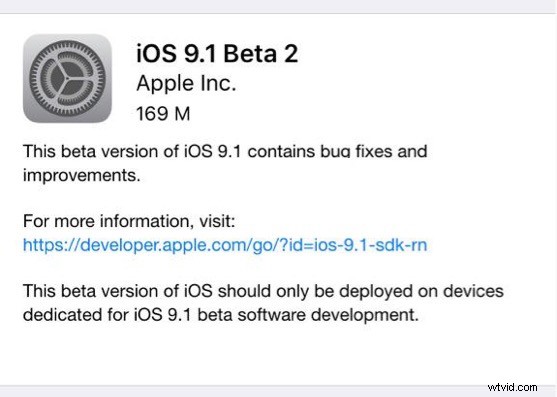Open the developer.apple.com release notes link
557x397 pixels.
(x=225, y=245)
